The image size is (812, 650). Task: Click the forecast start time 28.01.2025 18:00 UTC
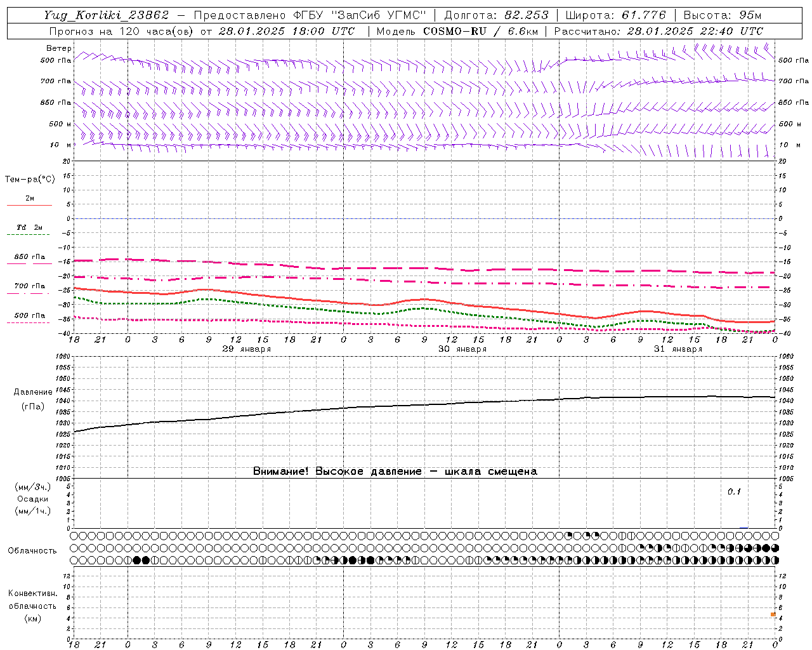[x=286, y=31]
